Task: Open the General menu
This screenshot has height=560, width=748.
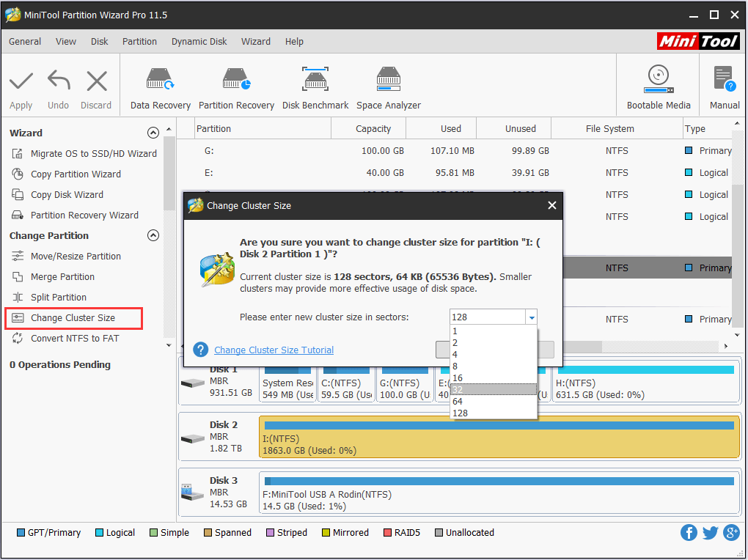Action: coord(25,42)
